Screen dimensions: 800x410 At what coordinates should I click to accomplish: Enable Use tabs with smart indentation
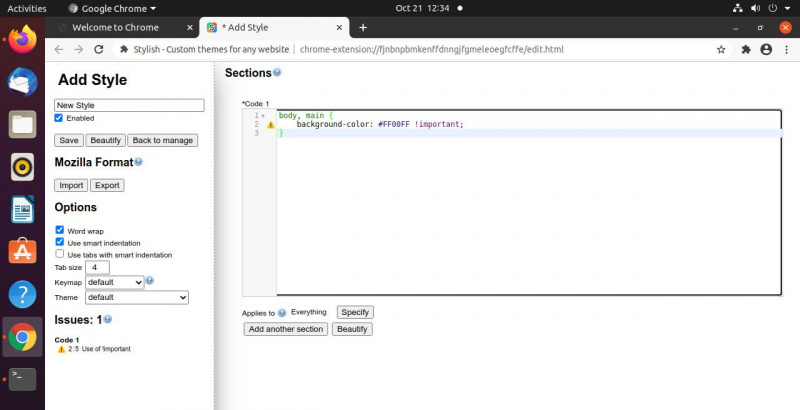click(x=60, y=253)
